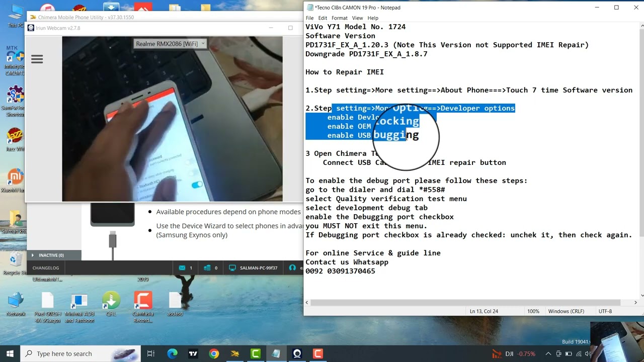Open the CHANGELOG tab in Chimera

[46, 268]
